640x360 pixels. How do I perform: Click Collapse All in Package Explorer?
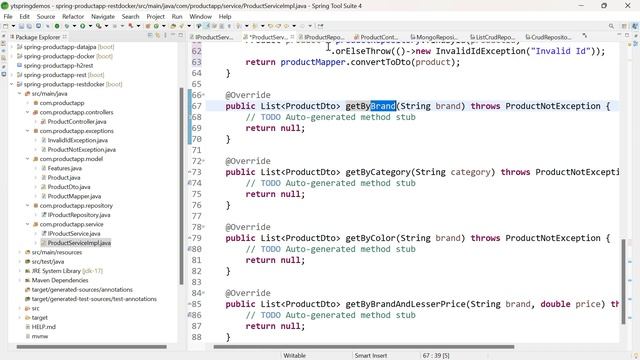pos(149,36)
